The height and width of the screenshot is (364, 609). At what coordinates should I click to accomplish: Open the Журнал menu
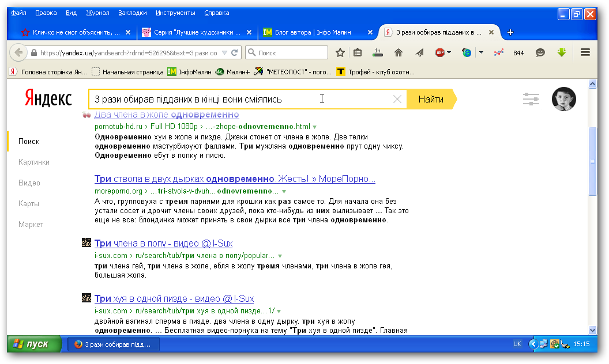(x=98, y=13)
